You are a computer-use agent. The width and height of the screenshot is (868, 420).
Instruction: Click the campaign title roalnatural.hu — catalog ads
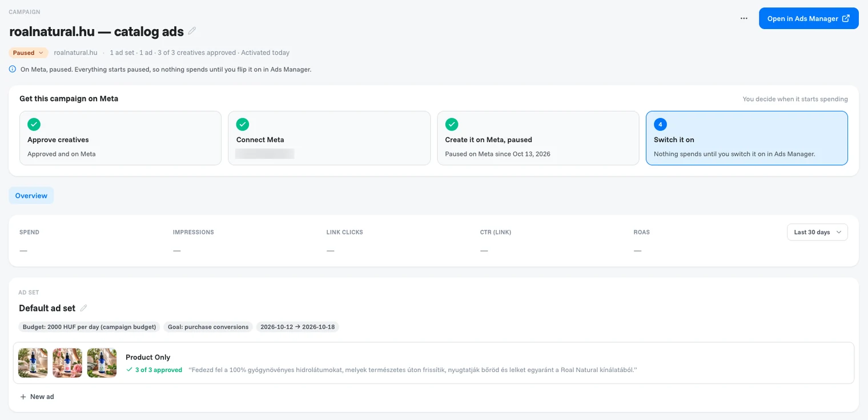[97, 31]
